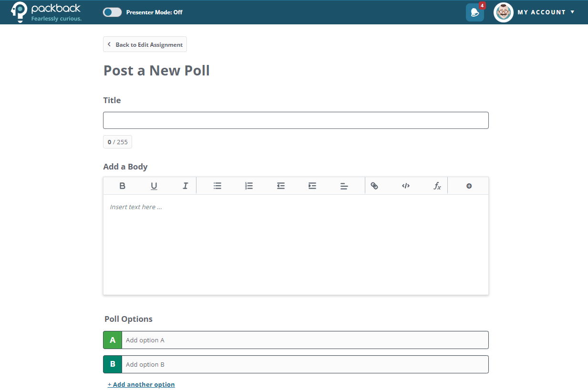Click the Title input field
Viewport: 588px width, 392px height.
click(296, 120)
